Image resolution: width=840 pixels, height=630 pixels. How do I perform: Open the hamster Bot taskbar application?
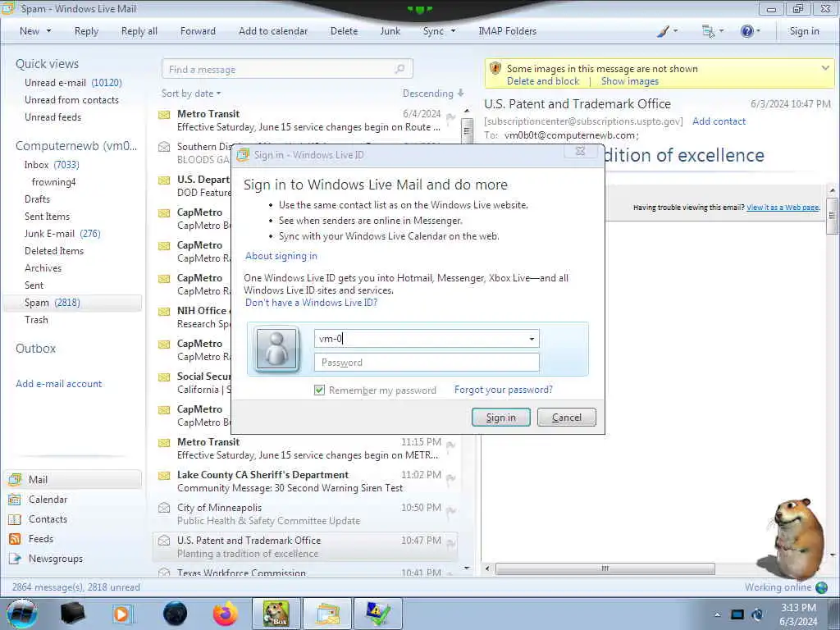[276, 614]
